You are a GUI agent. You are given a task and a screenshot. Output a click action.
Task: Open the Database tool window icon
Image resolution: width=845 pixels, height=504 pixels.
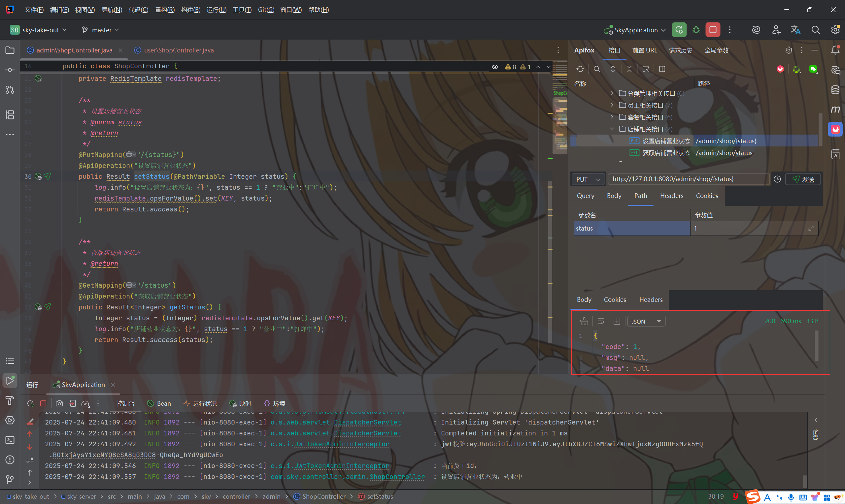pos(835,90)
